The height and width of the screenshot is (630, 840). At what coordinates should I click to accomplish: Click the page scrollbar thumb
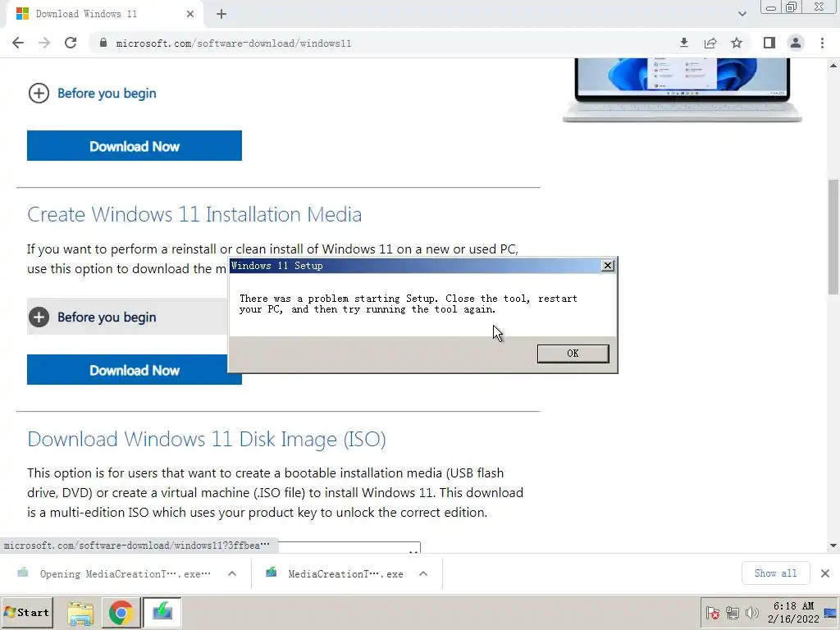click(833, 237)
